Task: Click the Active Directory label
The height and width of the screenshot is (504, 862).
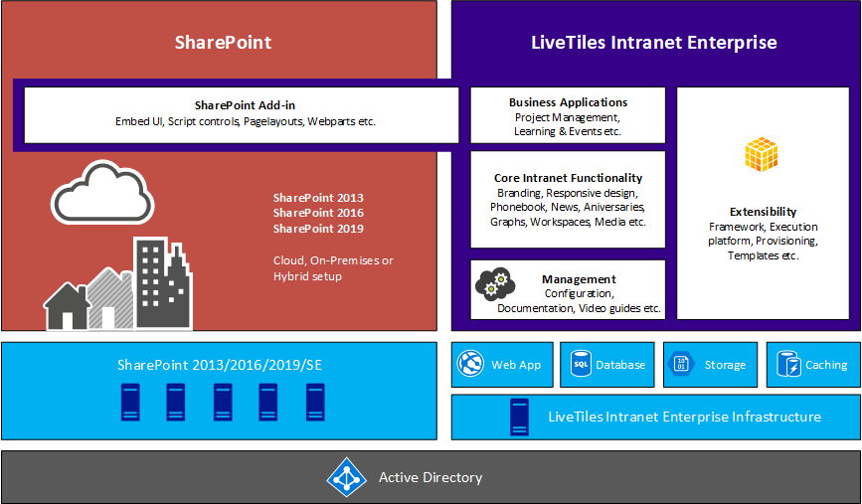Action: click(x=431, y=477)
